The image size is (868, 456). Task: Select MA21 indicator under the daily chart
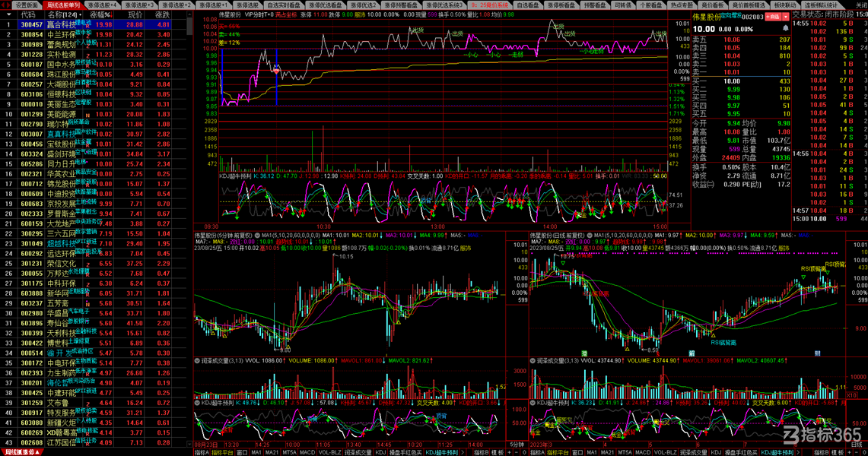(x=607, y=452)
